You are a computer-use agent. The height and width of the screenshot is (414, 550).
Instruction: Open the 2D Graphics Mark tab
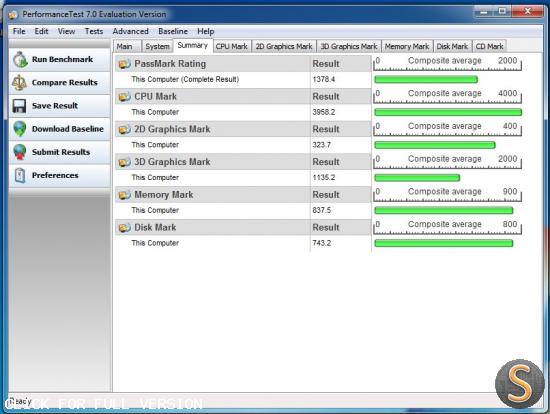pyautogui.click(x=284, y=46)
